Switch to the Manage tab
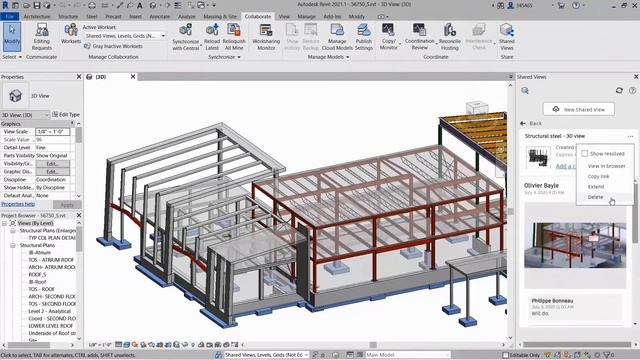Screen dimensions: 640x360 coord(306,16)
